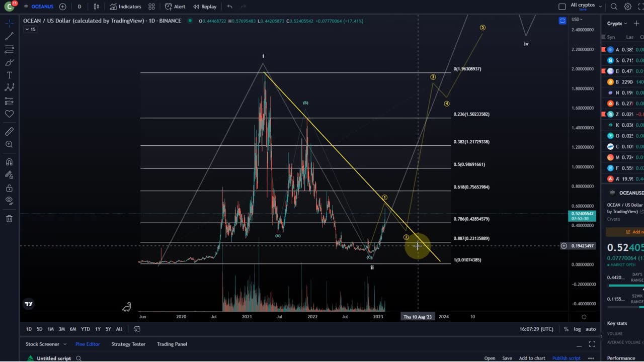Toggle percent scale on the chart
The height and width of the screenshot is (362, 644).
point(566,329)
